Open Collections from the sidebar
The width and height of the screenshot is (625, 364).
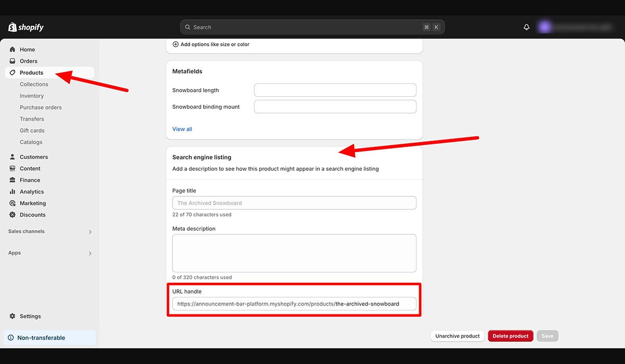point(34,84)
